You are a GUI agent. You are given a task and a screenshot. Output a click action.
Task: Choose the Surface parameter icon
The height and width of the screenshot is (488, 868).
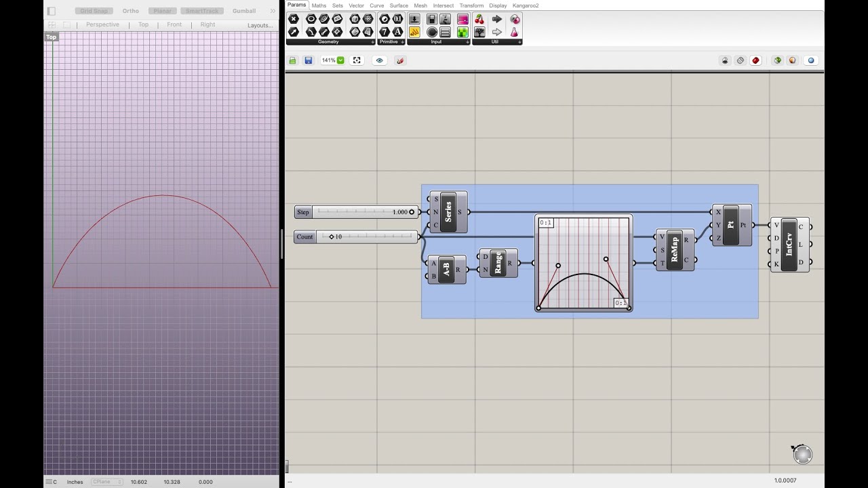click(368, 32)
